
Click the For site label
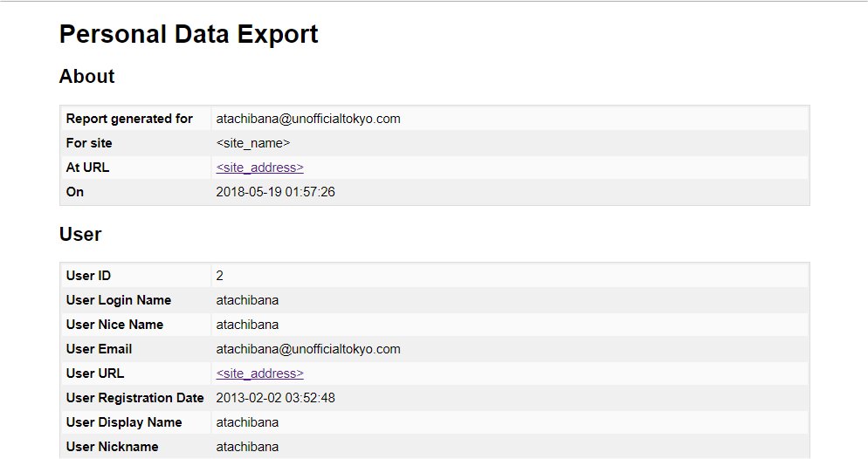[x=89, y=143]
